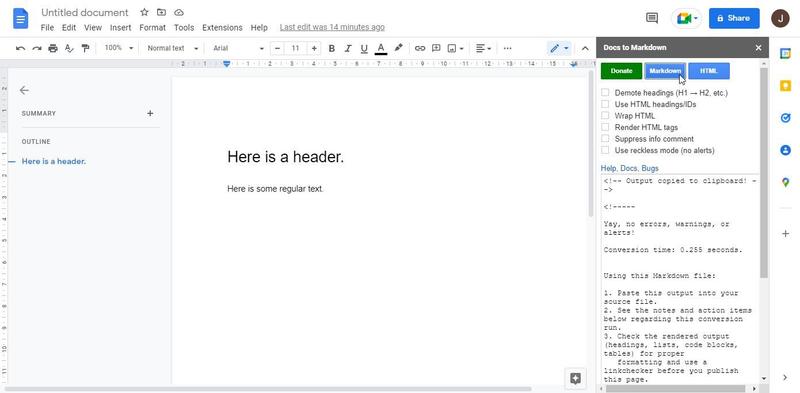Click the Share button
The width and height of the screenshot is (800, 393).
coord(734,18)
